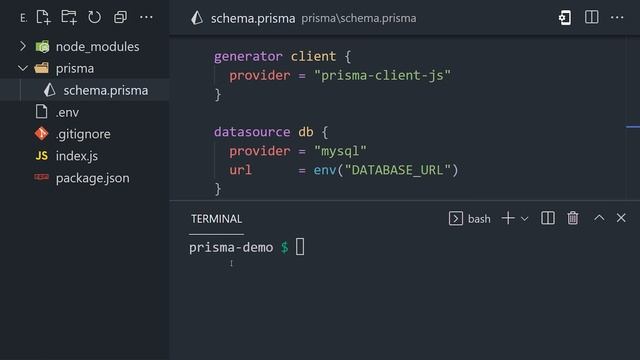Viewport: 640px width, 360px height.
Task: Click the bash shell icon in terminal header
Action: tap(456, 218)
